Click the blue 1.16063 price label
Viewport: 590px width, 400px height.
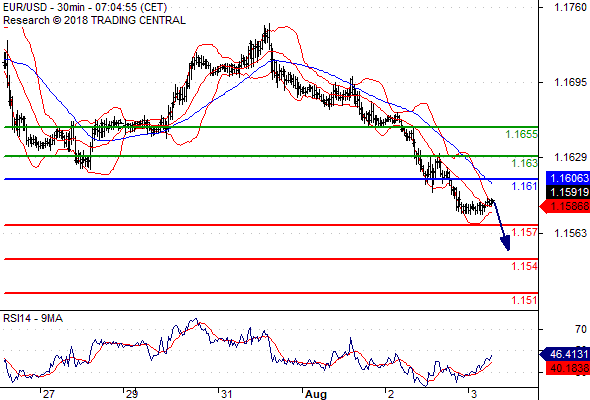coord(568,178)
